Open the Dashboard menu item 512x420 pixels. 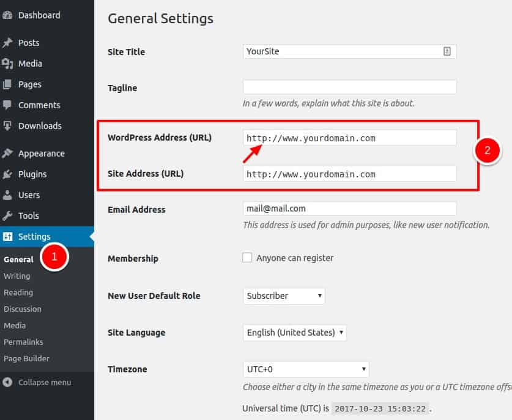point(39,15)
